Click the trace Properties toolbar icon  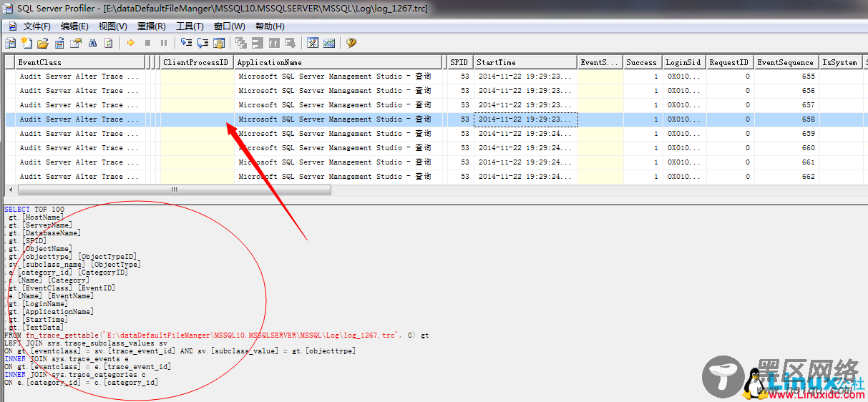click(76, 43)
